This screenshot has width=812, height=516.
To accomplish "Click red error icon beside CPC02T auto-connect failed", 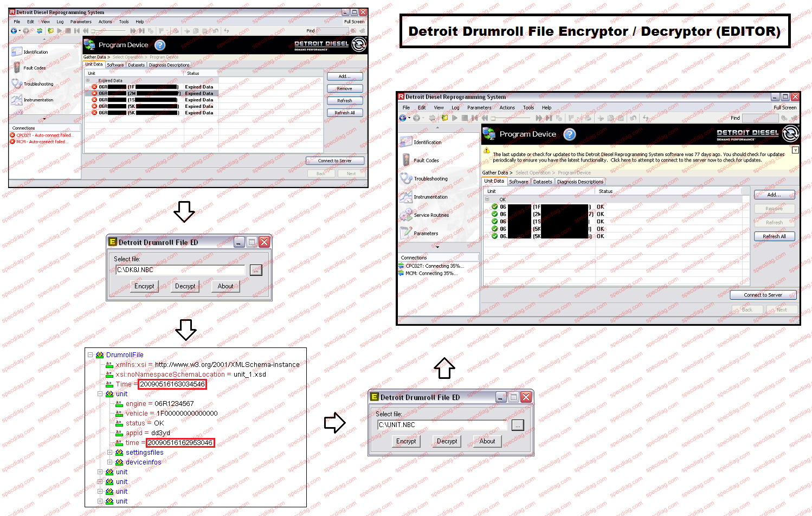I will coord(12,136).
